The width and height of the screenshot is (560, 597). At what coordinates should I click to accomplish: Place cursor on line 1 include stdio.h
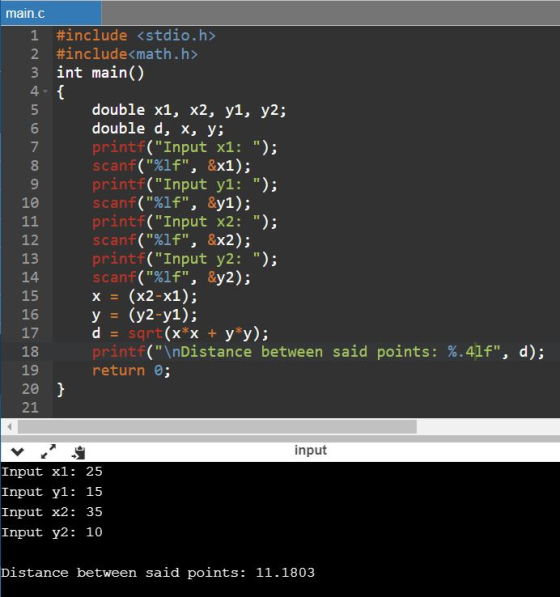point(136,35)
